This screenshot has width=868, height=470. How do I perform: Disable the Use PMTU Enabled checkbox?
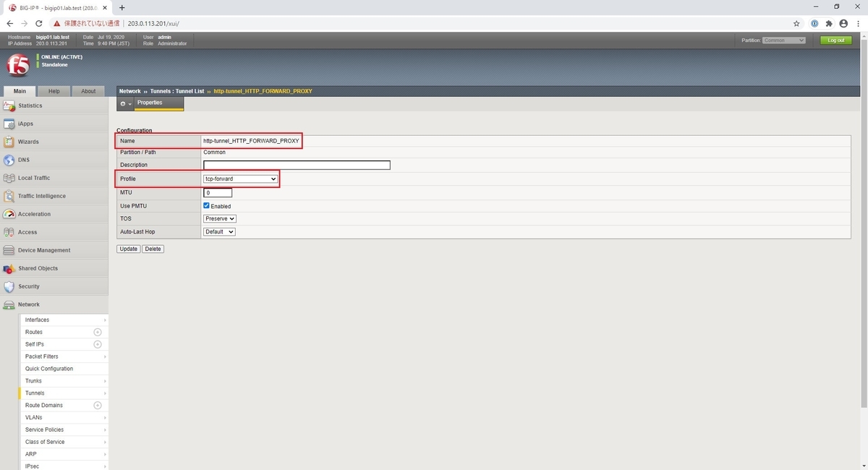(x=206, y=205)
